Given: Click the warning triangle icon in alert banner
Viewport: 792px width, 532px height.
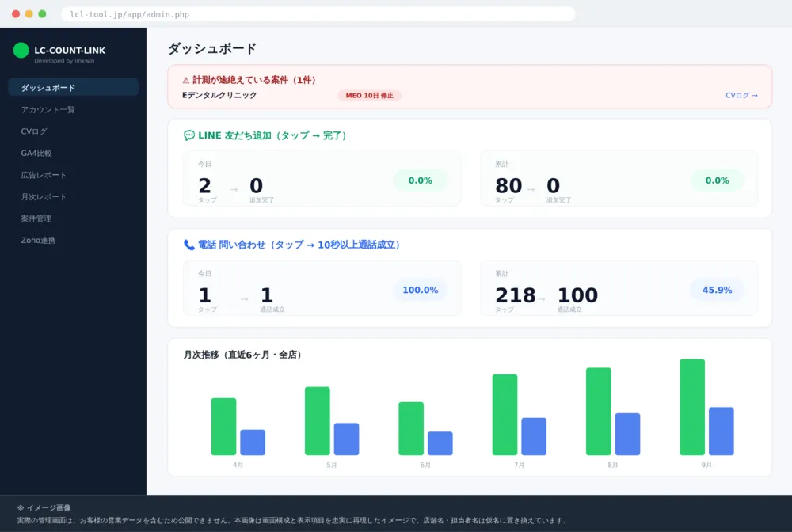Looking at the screenshot, I should tap(186, 80).
